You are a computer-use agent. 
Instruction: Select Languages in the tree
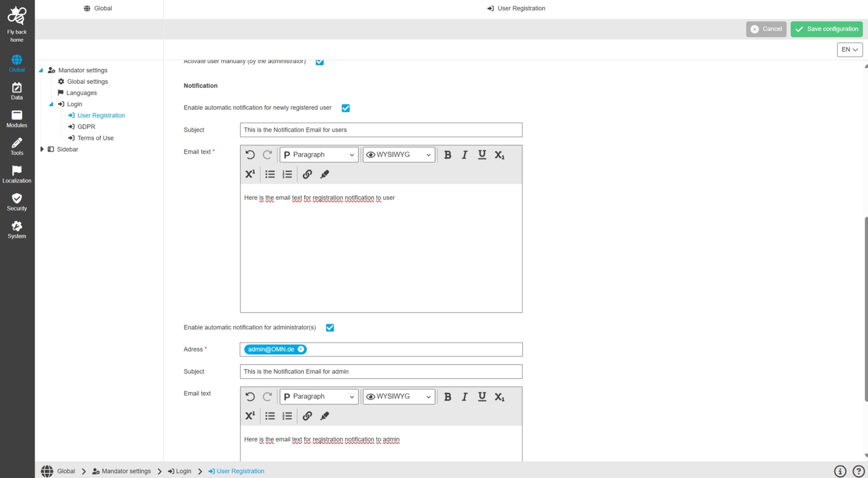point(77,93)
